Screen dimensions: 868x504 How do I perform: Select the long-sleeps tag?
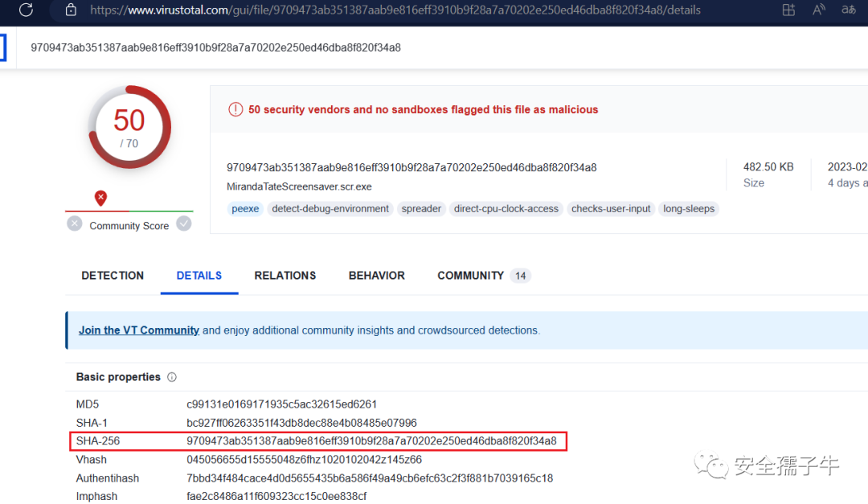689,209
